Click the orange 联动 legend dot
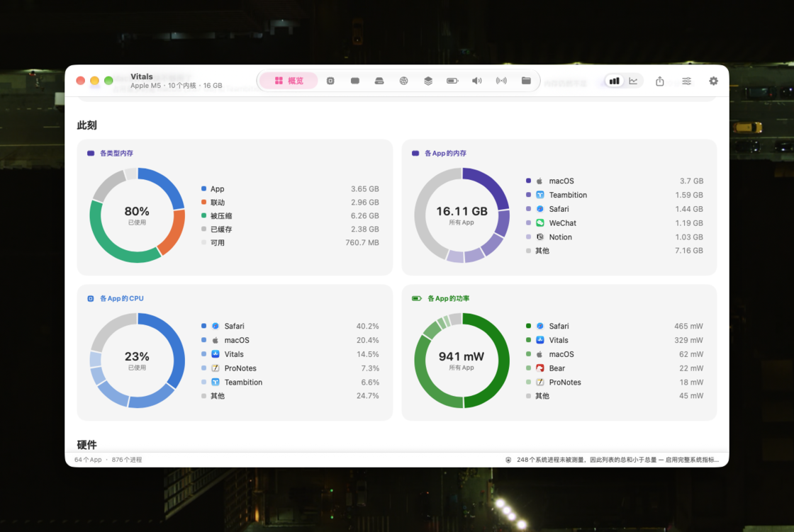This screenshot has width=794, height=532. (x=203, y=202)
